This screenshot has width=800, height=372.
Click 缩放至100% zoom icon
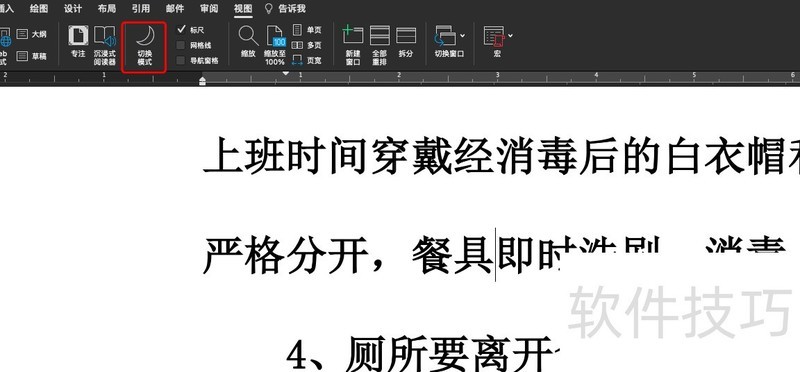(x=276, y=36)
